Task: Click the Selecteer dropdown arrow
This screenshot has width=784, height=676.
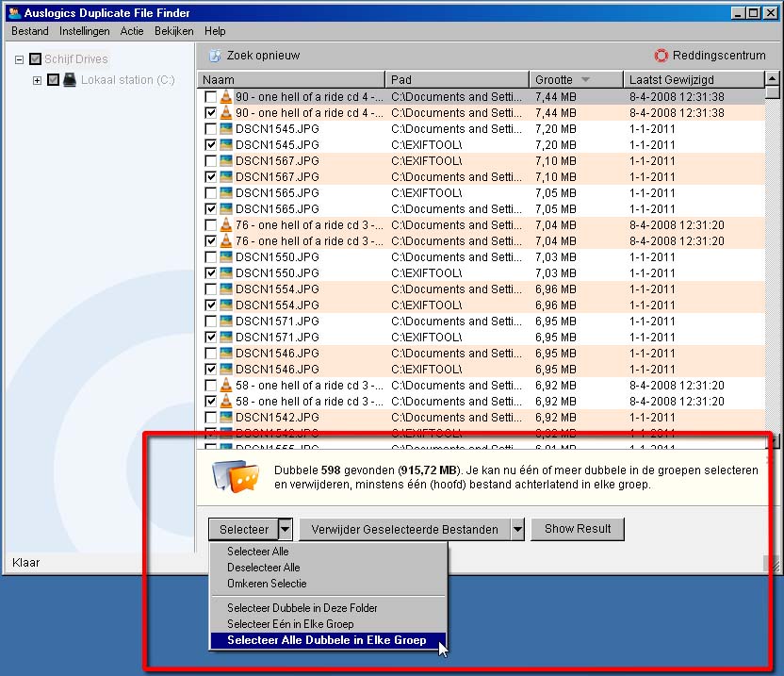Action: [x=285, y=529]
